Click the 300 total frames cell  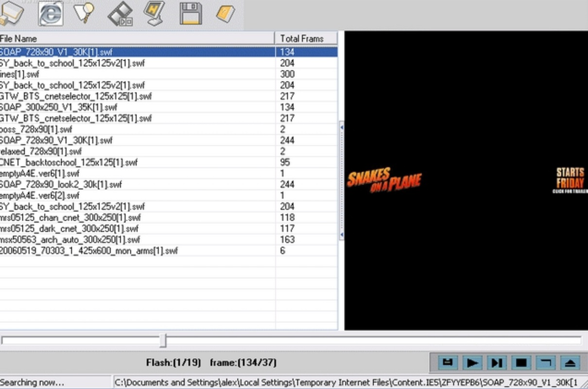coord(306,74)
